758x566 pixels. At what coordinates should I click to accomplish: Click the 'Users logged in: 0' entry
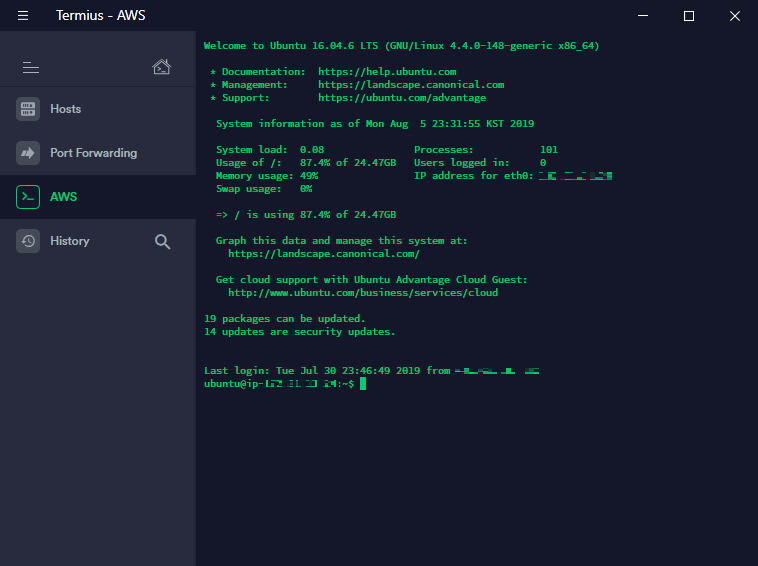click(x=480, y=163)
